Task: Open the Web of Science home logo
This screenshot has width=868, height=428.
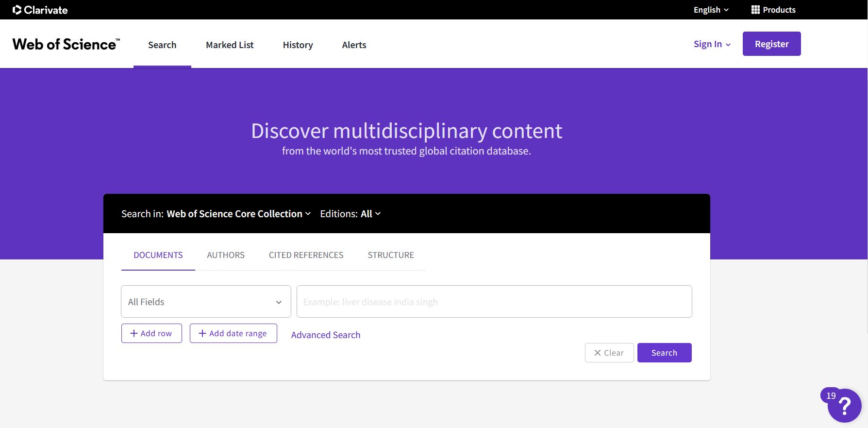Action: (x=66, y=44)
